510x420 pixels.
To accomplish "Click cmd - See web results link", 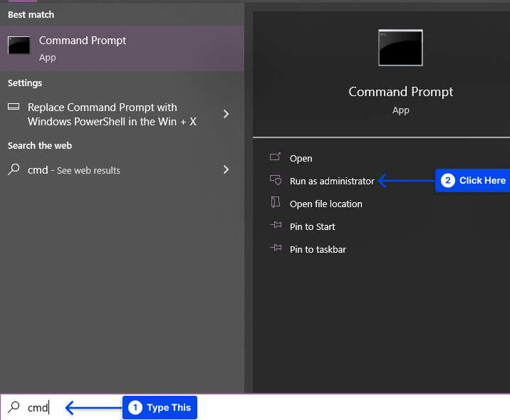I will point(74,170).
